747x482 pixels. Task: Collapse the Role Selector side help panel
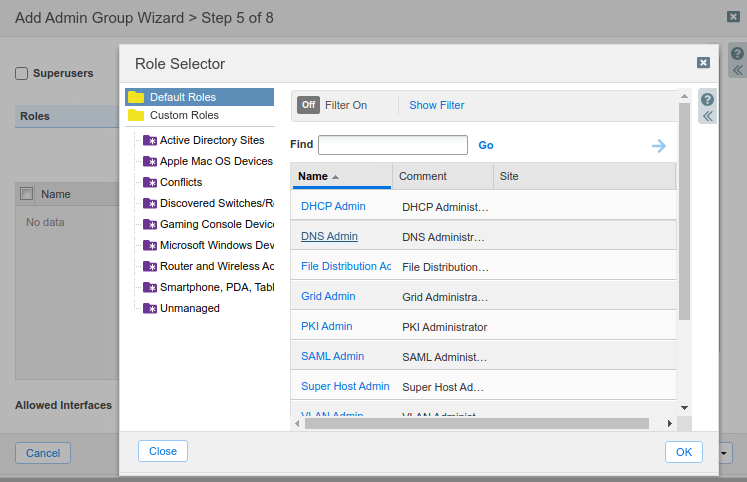click(x=707, y=117)
